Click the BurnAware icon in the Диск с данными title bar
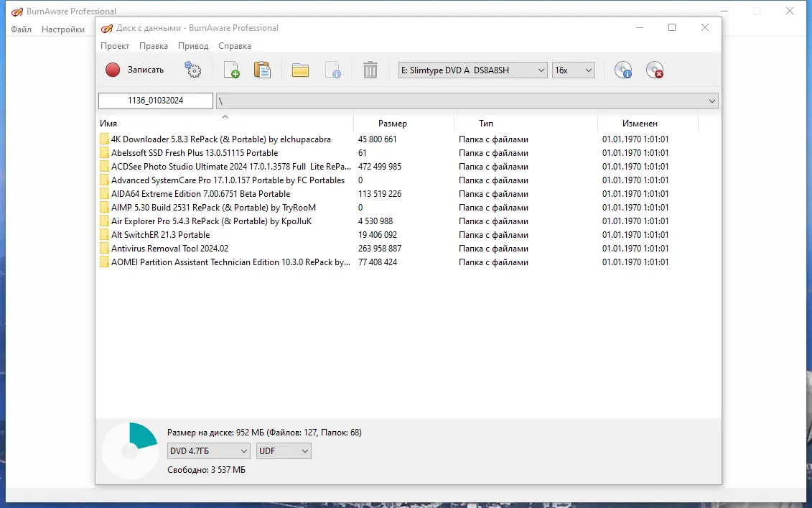 tap(107, 28)
